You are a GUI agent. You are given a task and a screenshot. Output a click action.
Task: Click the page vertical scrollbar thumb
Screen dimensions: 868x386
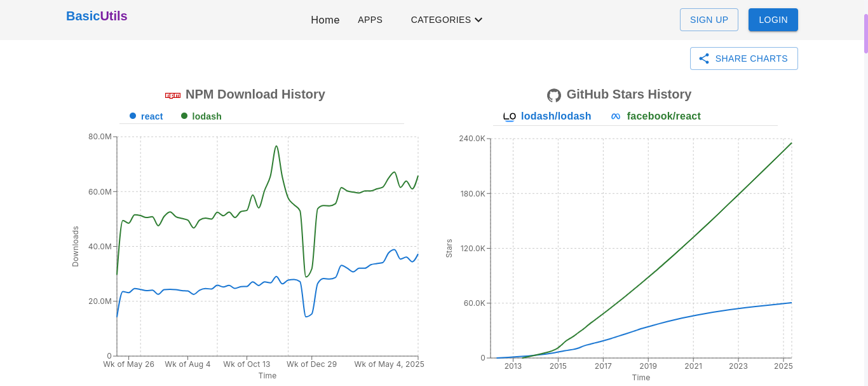pos(865,34)
